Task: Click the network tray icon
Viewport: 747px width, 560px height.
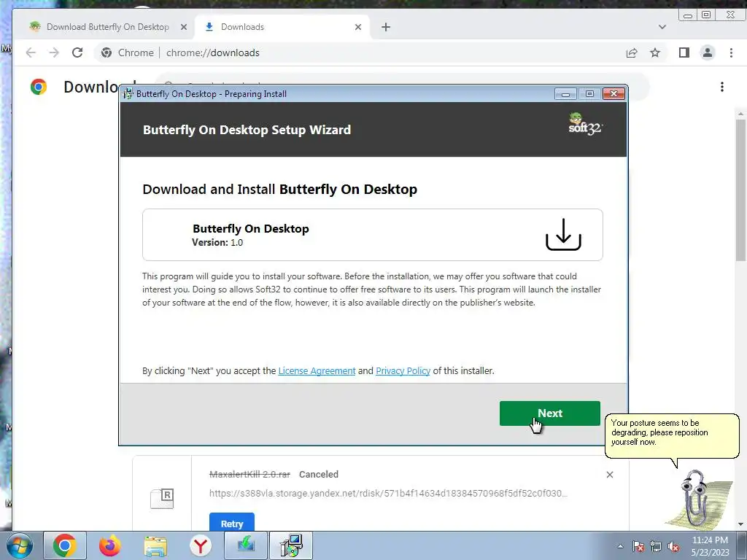Action: pyautogui.click(x=656, y=546)
